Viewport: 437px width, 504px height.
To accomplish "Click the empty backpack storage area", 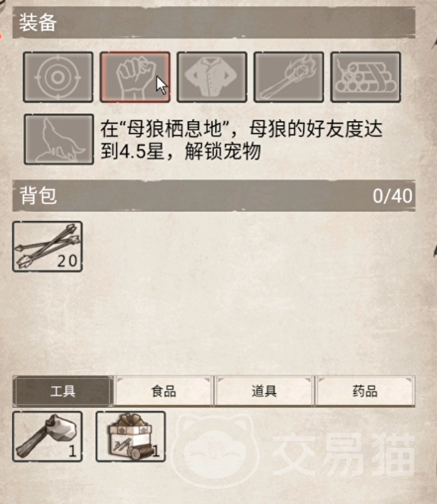I will tap(248, 293).
